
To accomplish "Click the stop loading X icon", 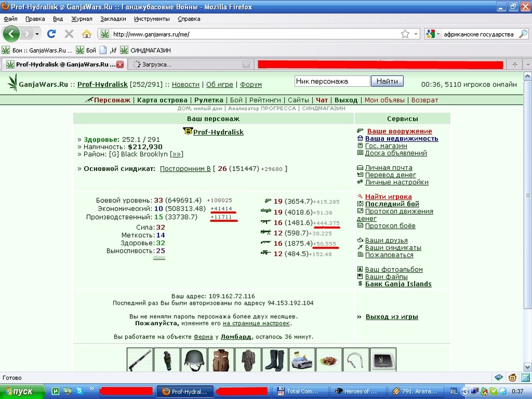I will (x=69, y=34).
